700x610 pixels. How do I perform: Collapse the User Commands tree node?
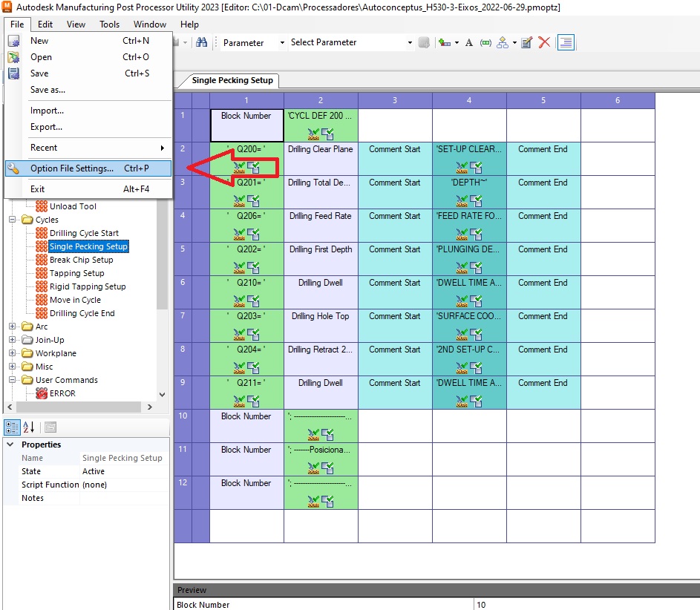13,380
